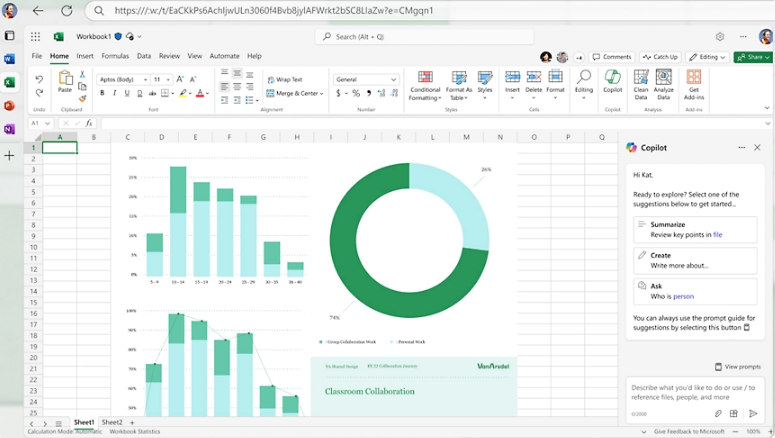
Task: Click the Decrease Decimal icon
Action: pyautogui.click(x=394, y=93)
